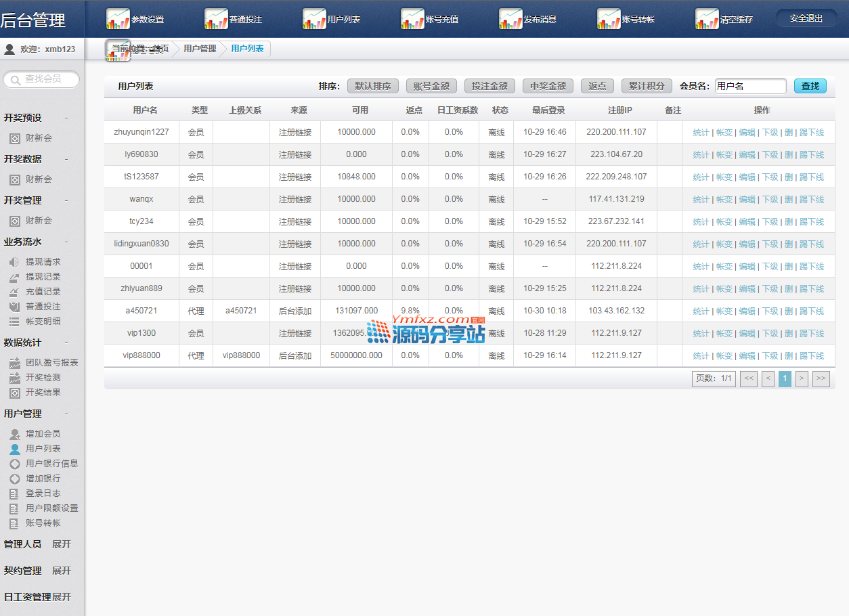Select the 增加会员 person icon
The height and width of the screenshot is (616, 849).
coord(14,434)
